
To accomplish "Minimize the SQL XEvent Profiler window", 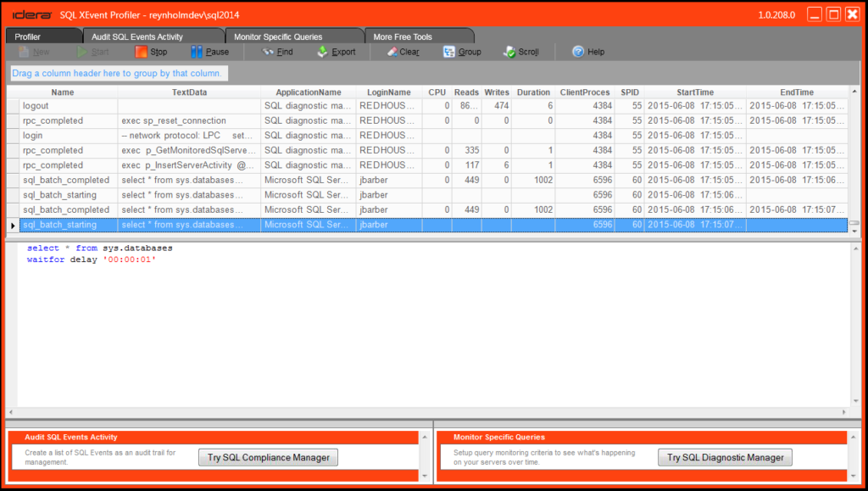I will click(815, 14).
